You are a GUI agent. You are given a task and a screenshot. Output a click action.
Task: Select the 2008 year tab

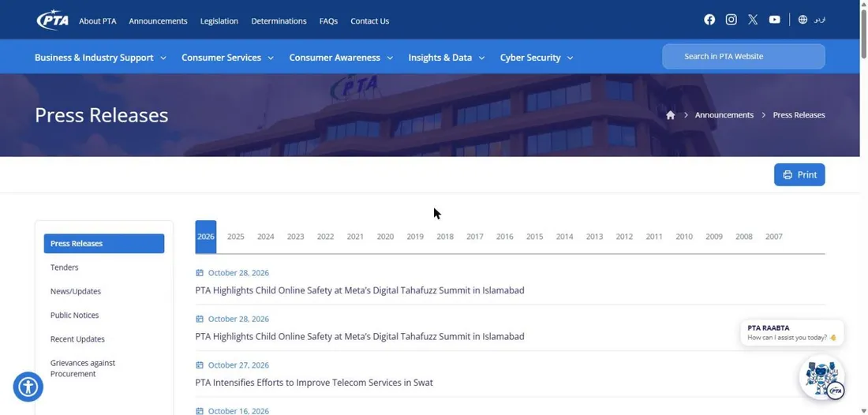pyautogui.click(x=744, y=237)
